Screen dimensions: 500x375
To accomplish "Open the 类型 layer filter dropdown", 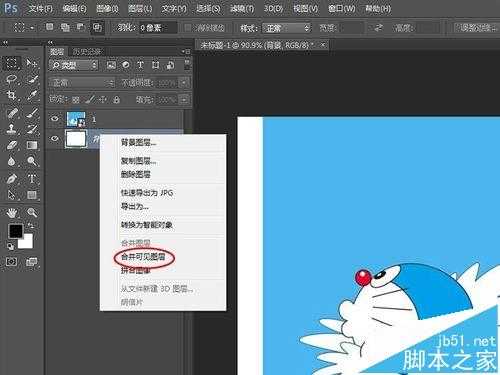I will (x=74, y=65).
